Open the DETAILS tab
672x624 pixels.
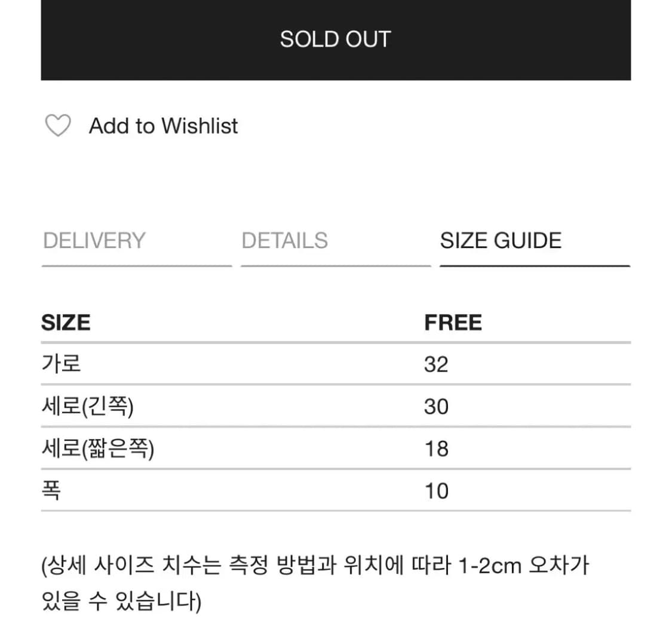285,240
